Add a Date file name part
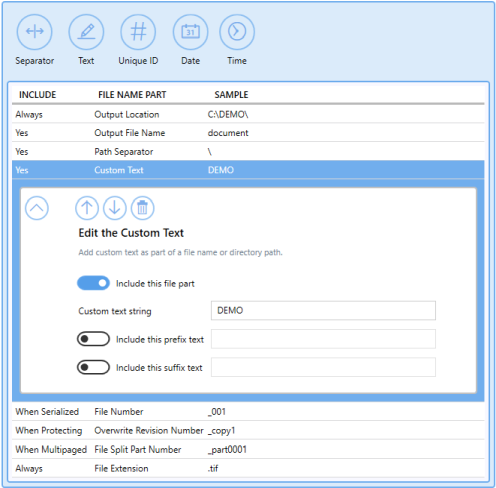The height and width of the screenshot is (488, 496). 190,32
